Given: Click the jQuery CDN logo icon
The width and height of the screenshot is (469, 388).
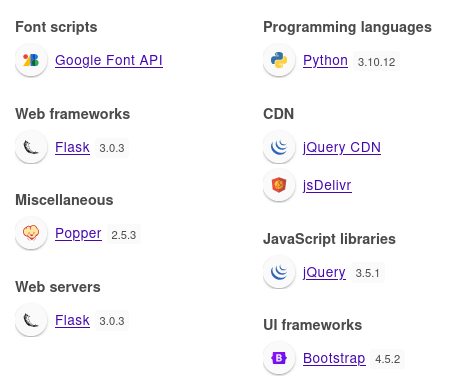Looking at the screenshot, I should click(279, 147).
